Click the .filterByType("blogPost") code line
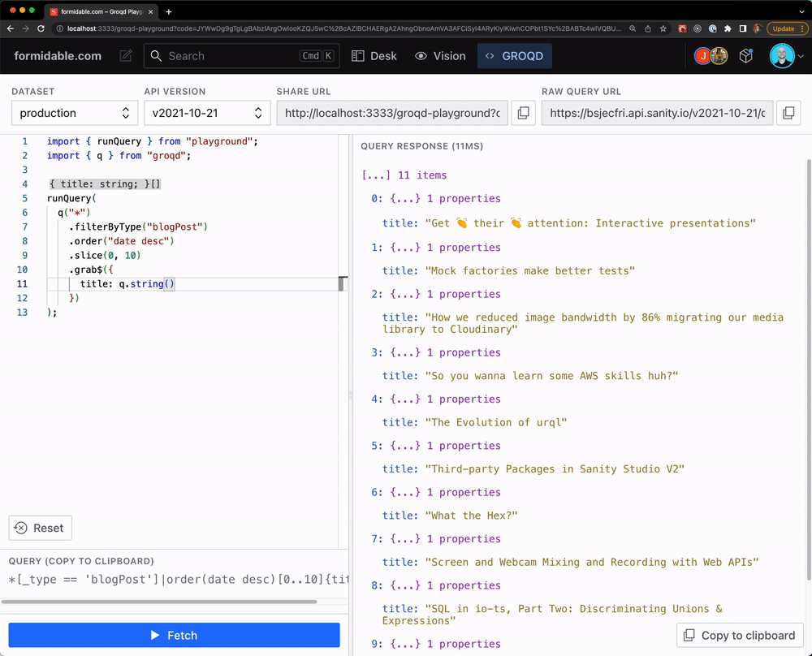Screen dimensions: 812x656 [138, 227]
